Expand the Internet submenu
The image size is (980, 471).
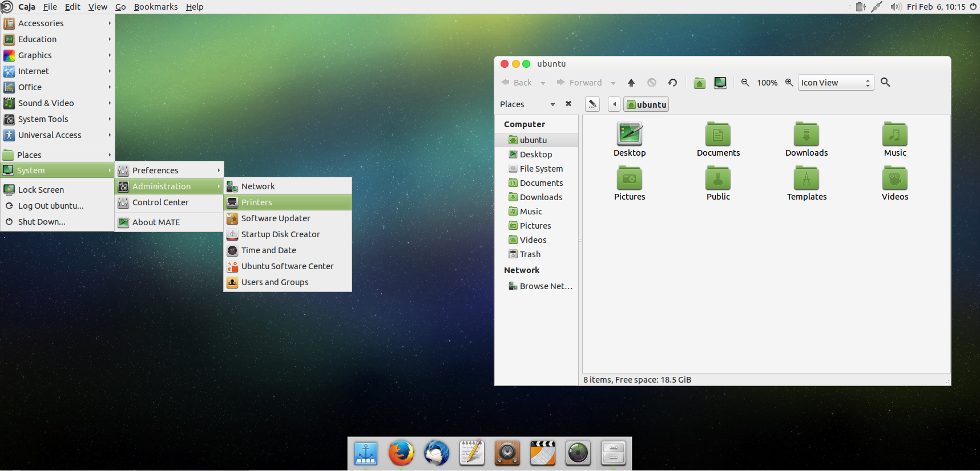coord(57,71)
